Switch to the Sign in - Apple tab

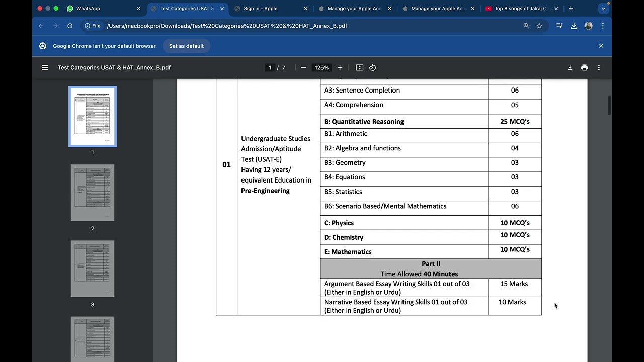click(271, 9)
